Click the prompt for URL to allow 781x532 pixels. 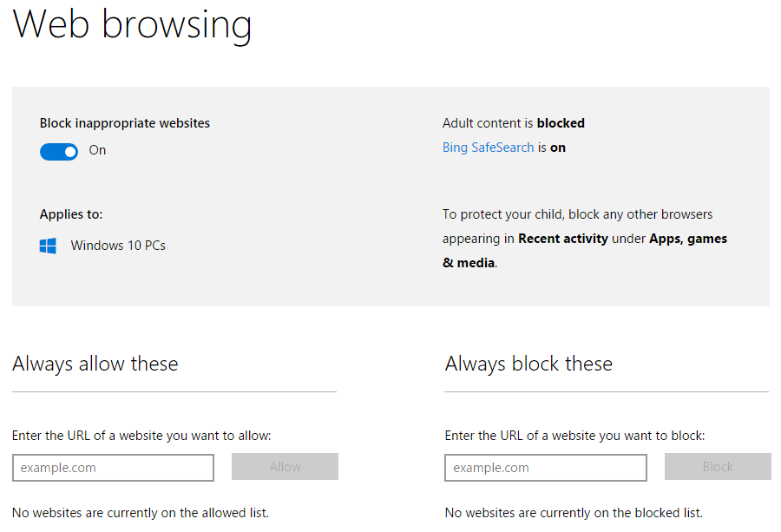coord(141,436)
